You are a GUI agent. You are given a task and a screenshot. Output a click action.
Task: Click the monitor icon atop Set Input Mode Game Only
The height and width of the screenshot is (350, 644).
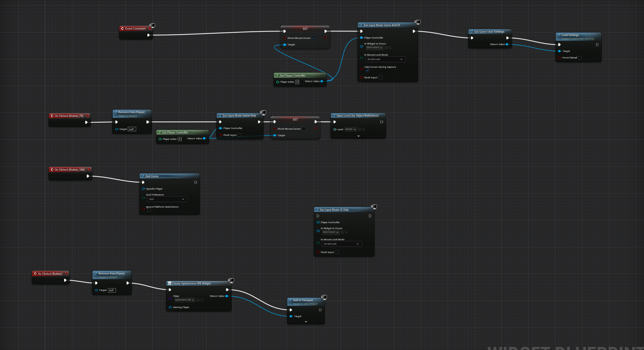[x=263, y=113]
